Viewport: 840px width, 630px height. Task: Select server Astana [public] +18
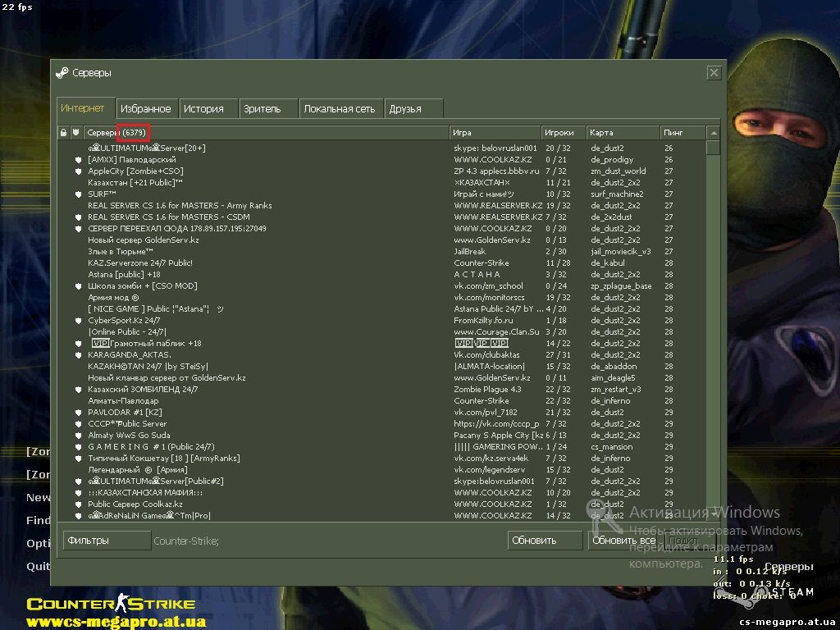(x=124, y=274)
